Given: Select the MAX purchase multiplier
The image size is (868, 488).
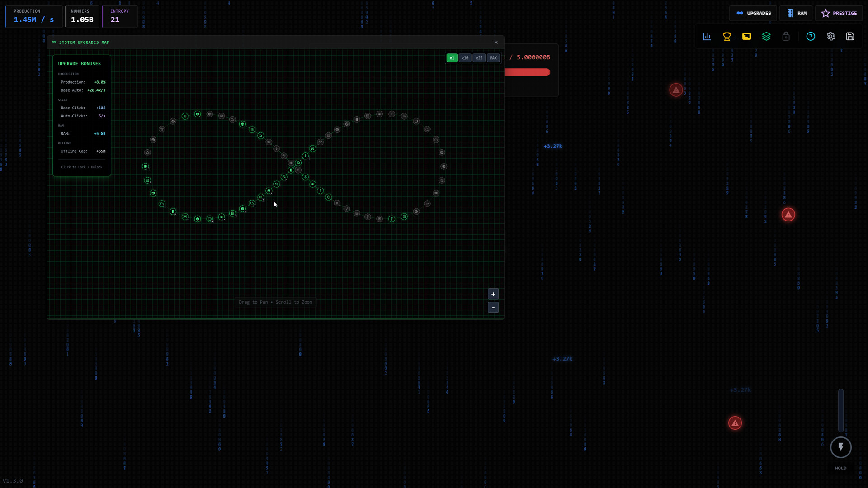Looking at the screenshot, I should point(493,58).
